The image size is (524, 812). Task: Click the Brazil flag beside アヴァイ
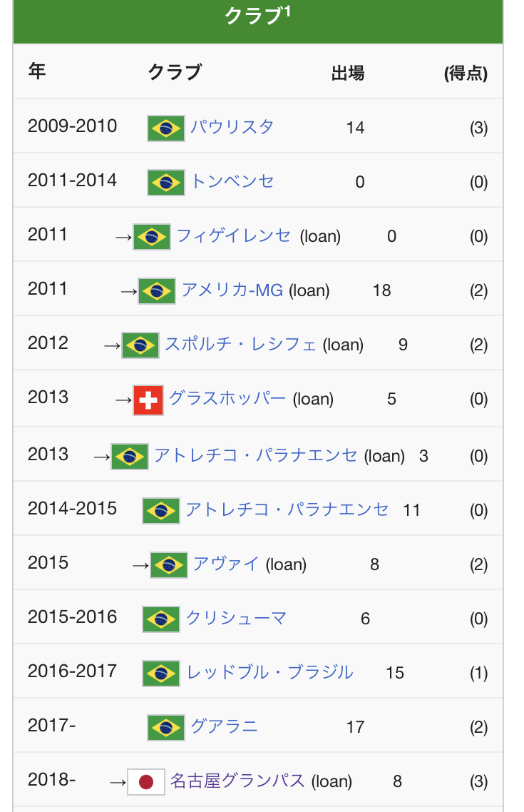click(169, 565)
